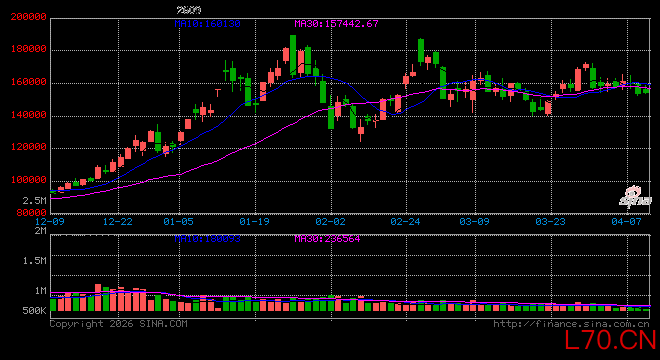Select the 12-09 date label
The image size is (660, 360).
click(x=50, y=221)
